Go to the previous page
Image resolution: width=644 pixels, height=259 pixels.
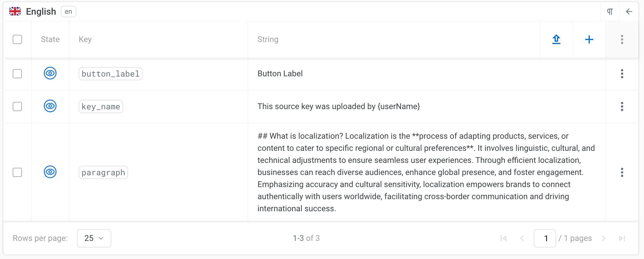(522, 238)
